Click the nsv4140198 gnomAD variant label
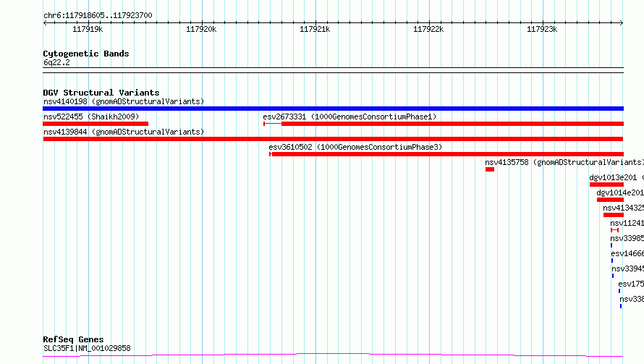This screenshot has height=364, width=644. click(124, 101)
